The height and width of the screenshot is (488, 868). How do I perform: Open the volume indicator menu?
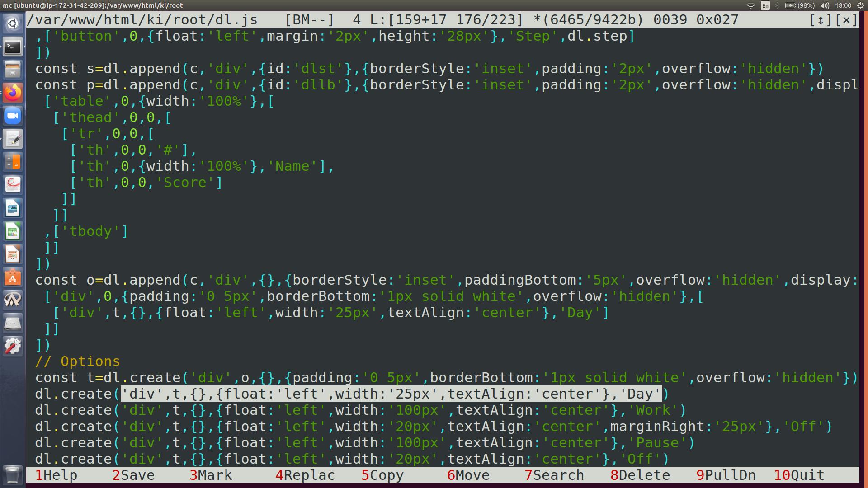click(825, 5)
